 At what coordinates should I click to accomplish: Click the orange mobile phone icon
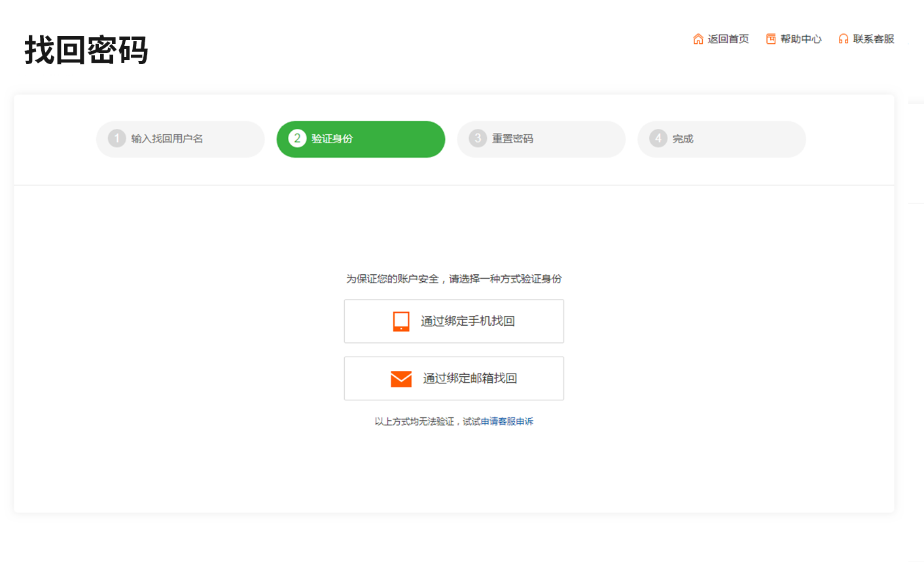pos(401,321)
